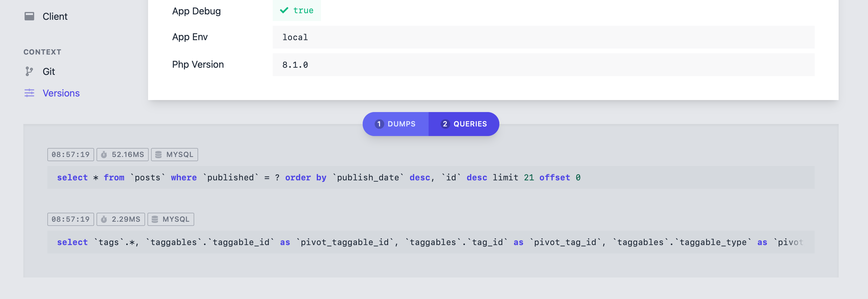
Task: Select the tags taggables query code block
Action: point(431,242)
